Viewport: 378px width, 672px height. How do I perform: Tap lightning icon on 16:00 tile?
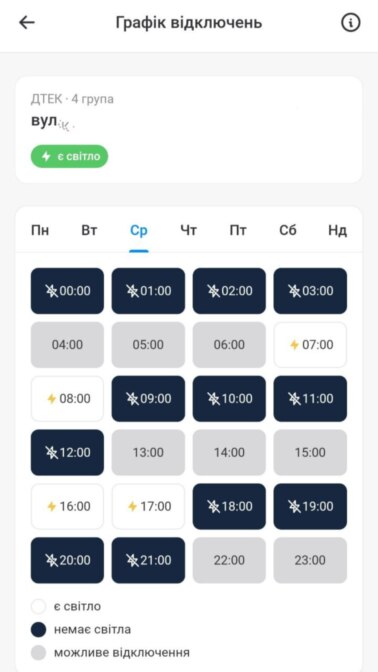(x=51, y=507)
